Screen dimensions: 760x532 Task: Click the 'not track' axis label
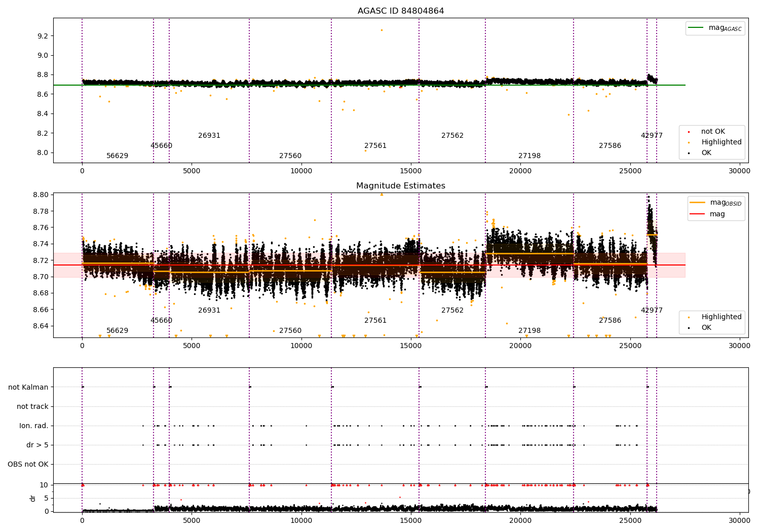(32, 407)
